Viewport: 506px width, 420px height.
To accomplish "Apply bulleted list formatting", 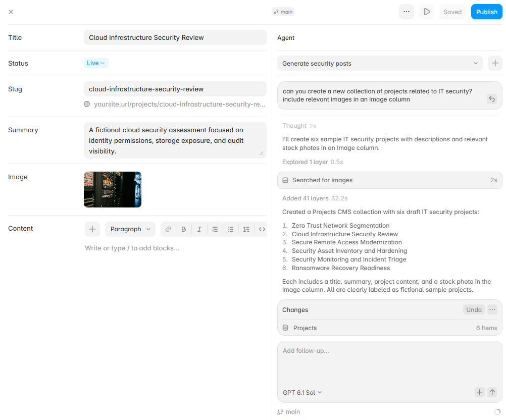I will point(230,229).
